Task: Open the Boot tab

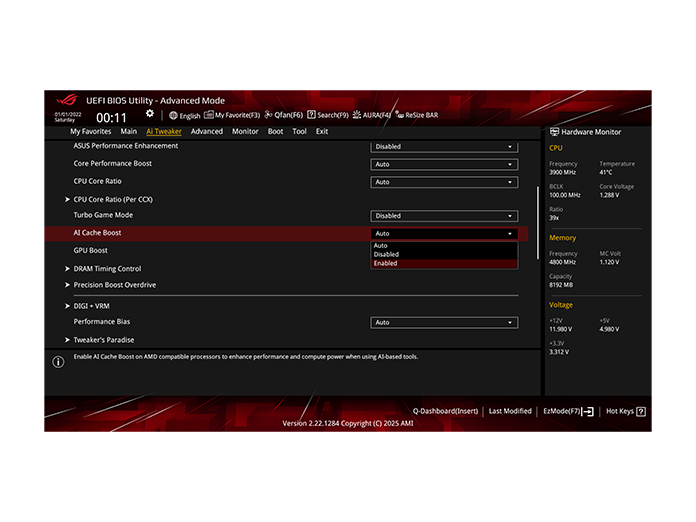Action: click(275, 131)
